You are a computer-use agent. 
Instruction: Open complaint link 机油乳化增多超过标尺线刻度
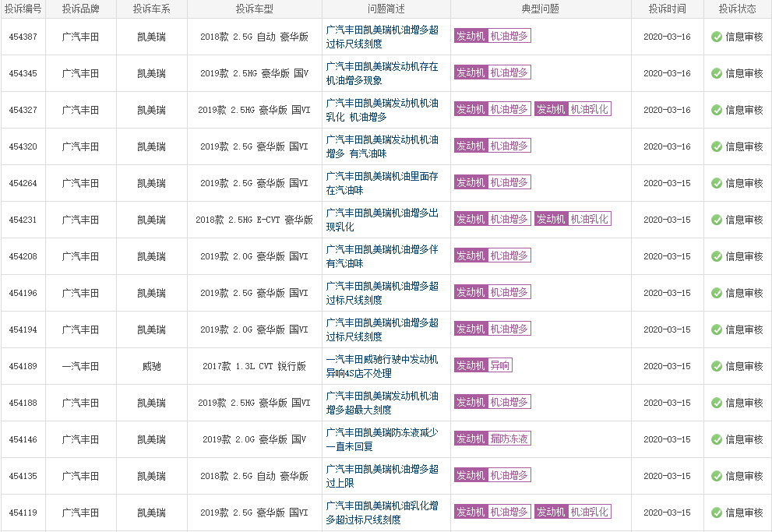pyautogui.click(x=382, y=513)
